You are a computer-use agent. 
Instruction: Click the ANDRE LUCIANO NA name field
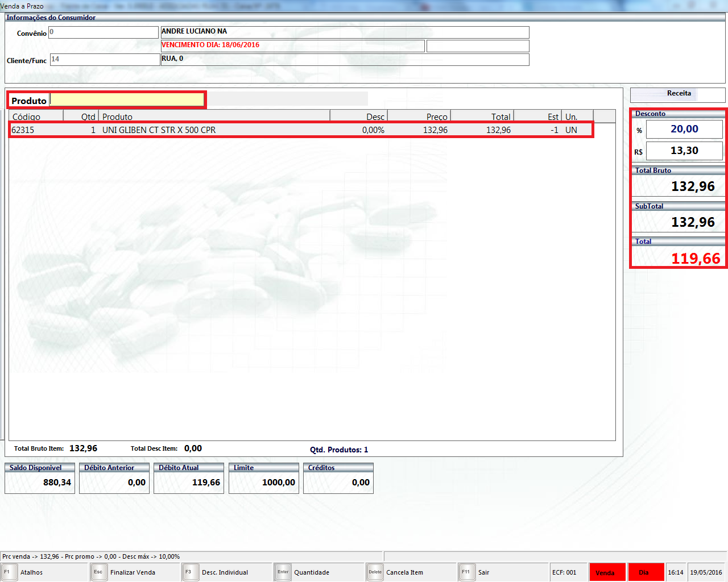pos(345,32)
